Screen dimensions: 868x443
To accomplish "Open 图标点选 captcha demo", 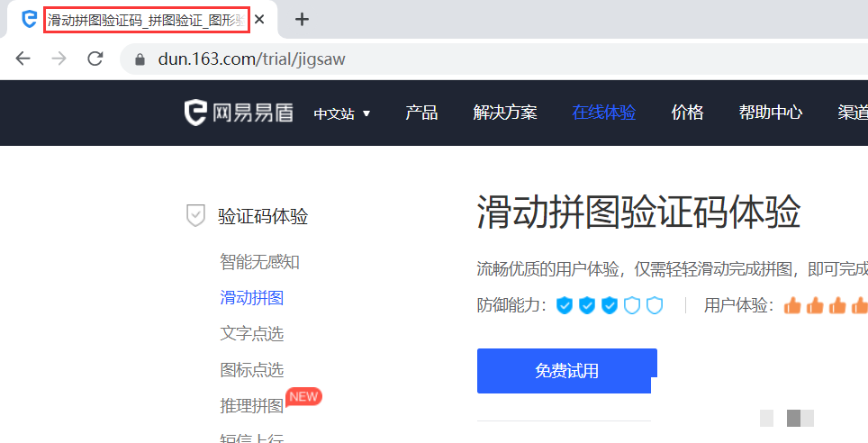I will point(251,370).
